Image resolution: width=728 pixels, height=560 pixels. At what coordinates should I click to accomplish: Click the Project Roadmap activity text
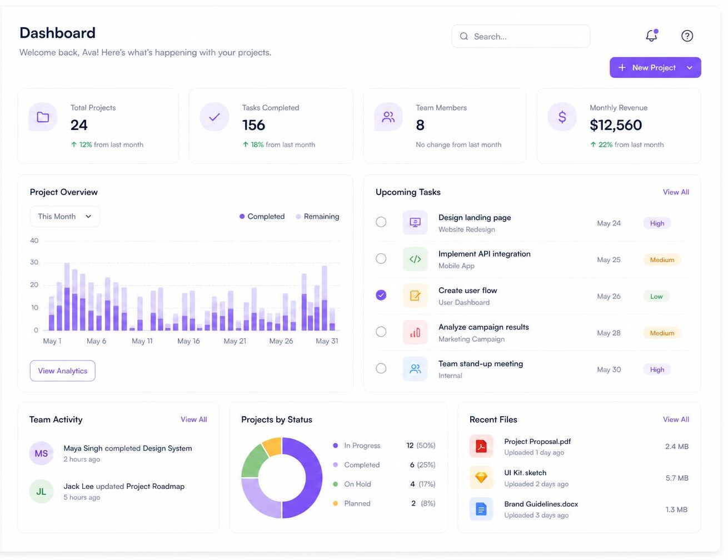(x=155, y=487)
